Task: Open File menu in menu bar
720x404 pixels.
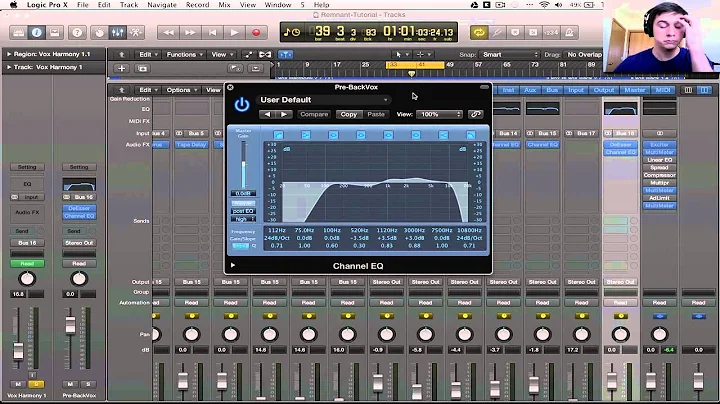Action: (x=83, y=5)
